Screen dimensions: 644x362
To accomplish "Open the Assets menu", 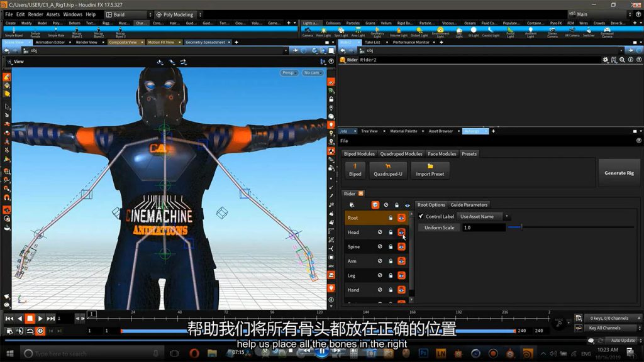I will 53,14.
